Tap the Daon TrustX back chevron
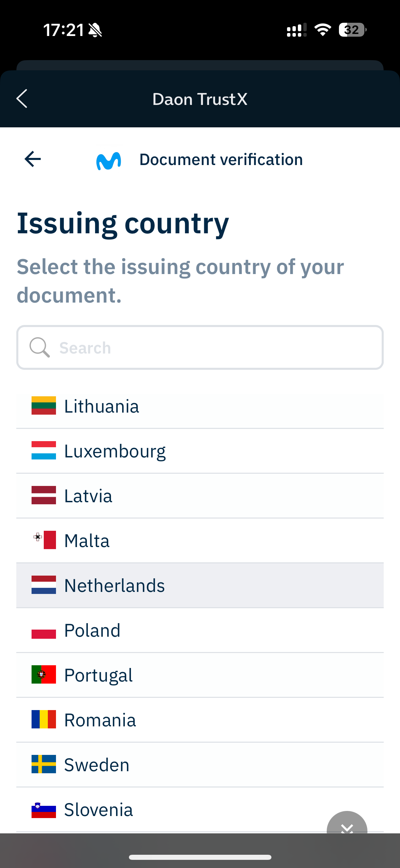This screenshot has width=400, height=868. coord(22,99)
